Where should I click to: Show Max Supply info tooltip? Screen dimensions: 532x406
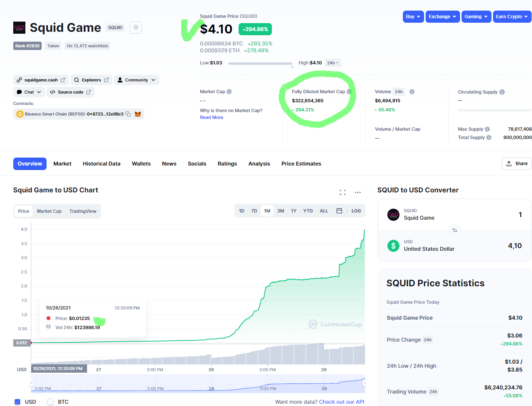click(x=487, y=129)
